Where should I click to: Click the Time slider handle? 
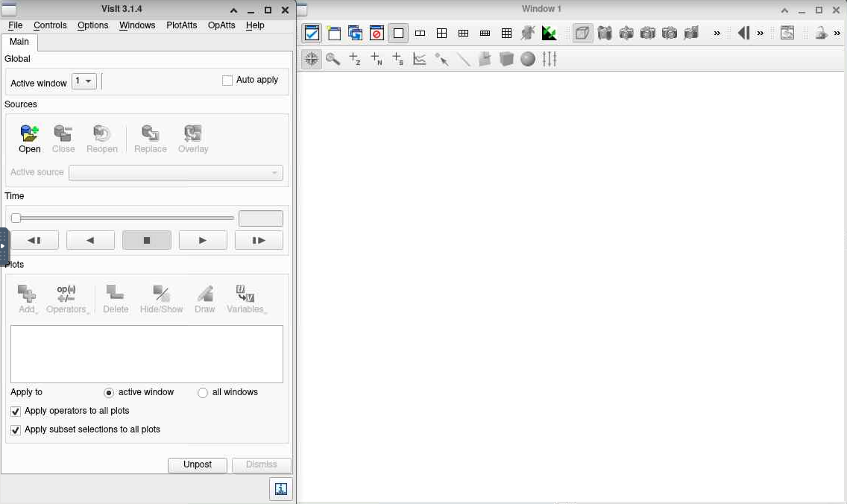pos(16,218)
